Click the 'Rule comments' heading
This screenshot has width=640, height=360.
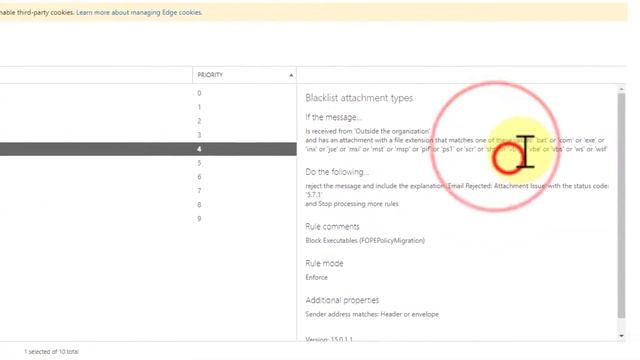[x=332, y=227]
